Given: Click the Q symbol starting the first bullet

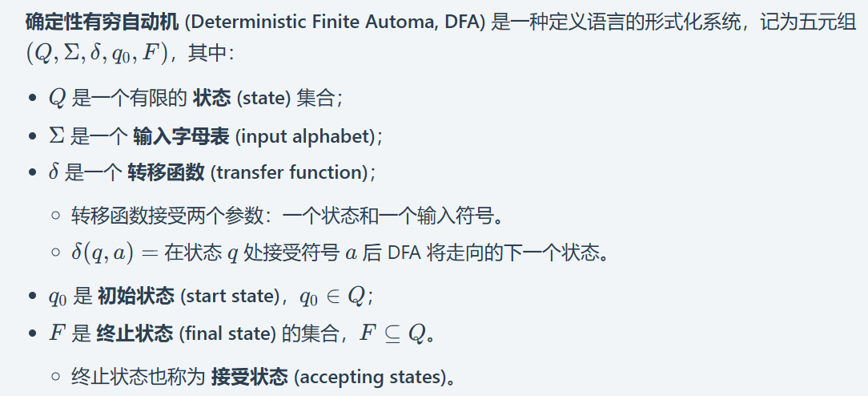Looking at the screenshot, I should pos(56,98).
